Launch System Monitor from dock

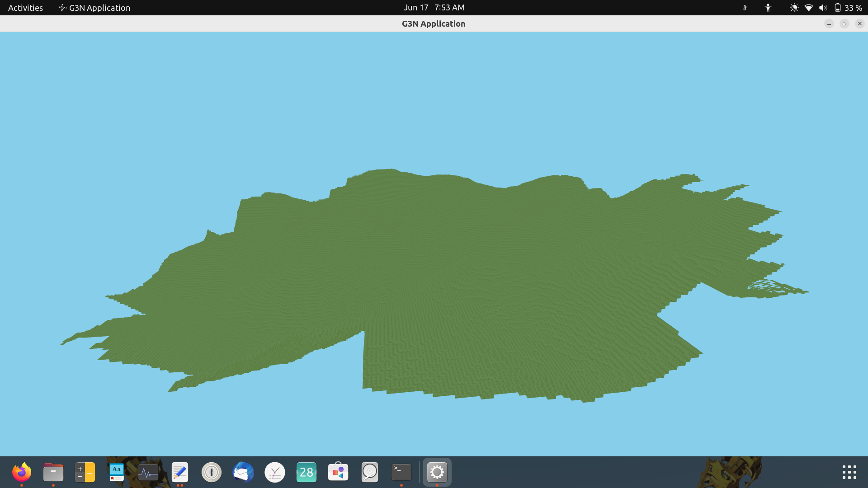tap(148, 472)
